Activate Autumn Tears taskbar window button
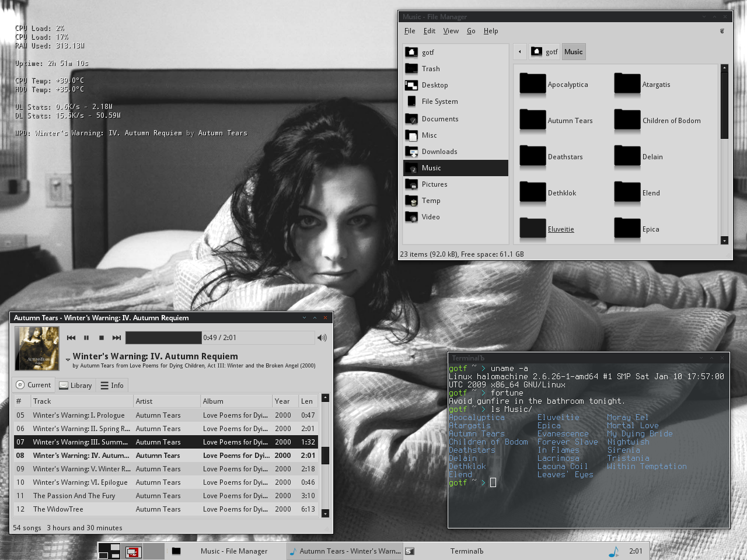 pyautogui.click(x=345, y=551)
